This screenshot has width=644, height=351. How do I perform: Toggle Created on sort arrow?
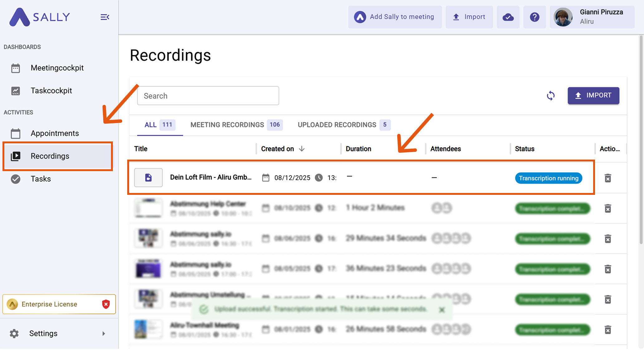point(302,149)
